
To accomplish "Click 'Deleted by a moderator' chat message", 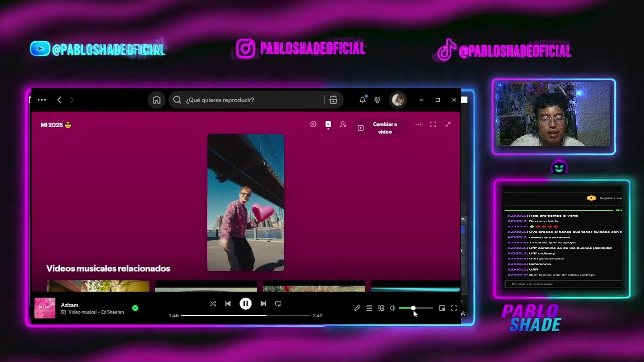I will [x=549, y=237].
